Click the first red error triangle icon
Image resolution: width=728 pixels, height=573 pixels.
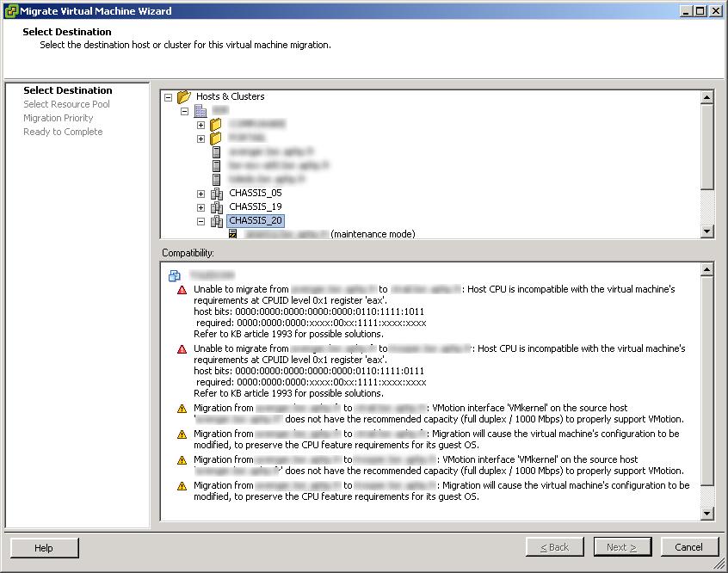tap(182, 290)
